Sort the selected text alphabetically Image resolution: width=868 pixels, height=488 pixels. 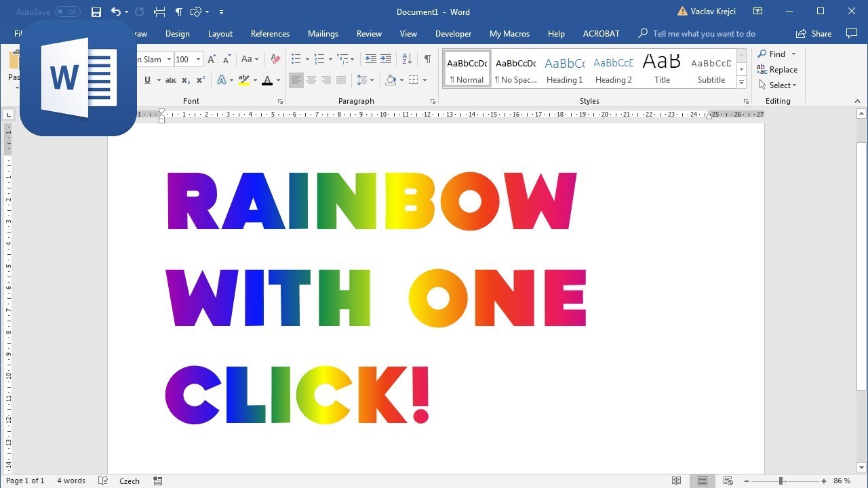pos(406,60)
